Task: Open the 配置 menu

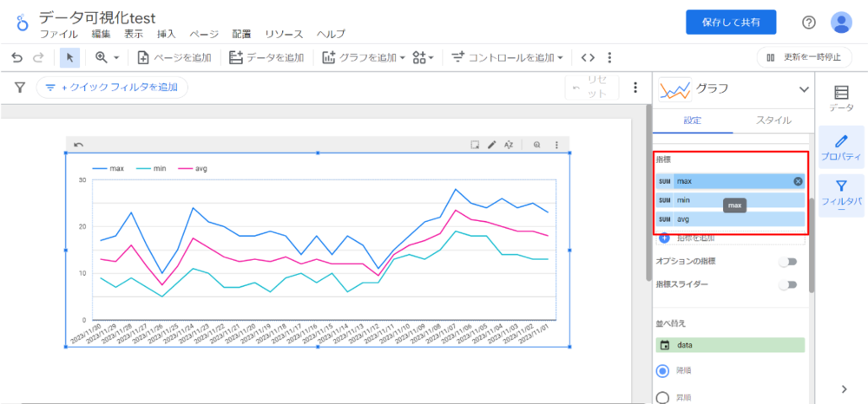Action: [x=241, y=35]
